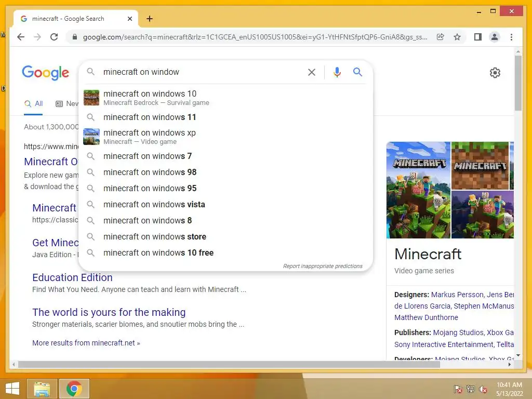The height and width of the screenshot is (399, 532).
Task: Bookmark this page with star icon
Action: click(457, 37)
